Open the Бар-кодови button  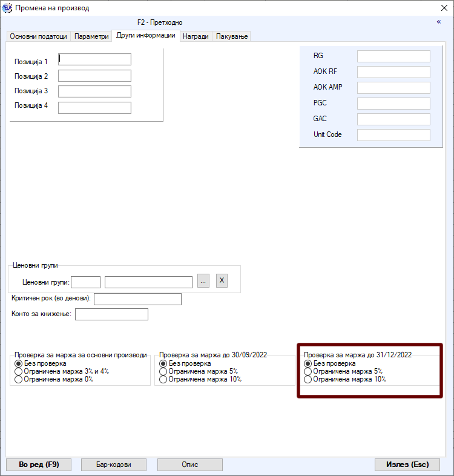114,464
